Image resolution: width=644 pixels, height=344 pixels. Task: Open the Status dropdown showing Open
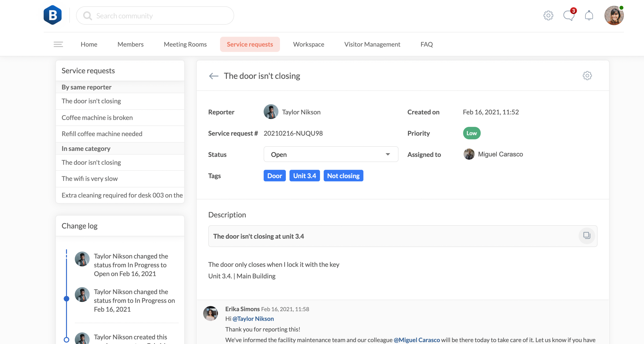[331, 154]
